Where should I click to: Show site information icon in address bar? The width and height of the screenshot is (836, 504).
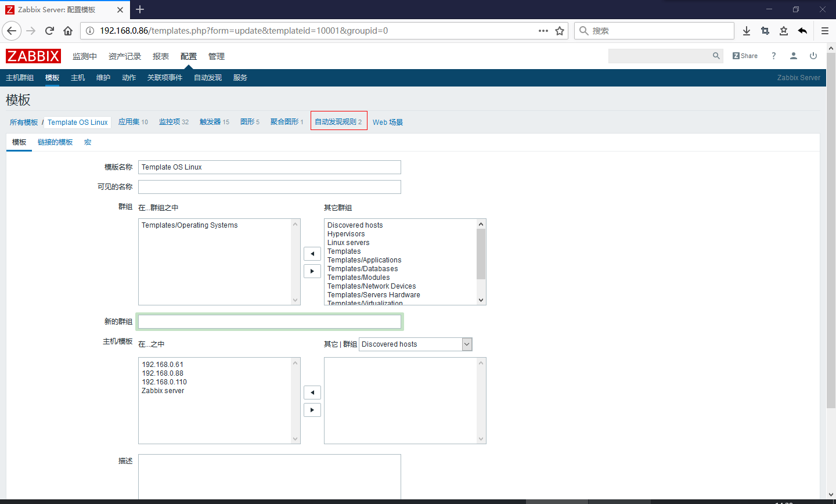[x=90, y=31]
